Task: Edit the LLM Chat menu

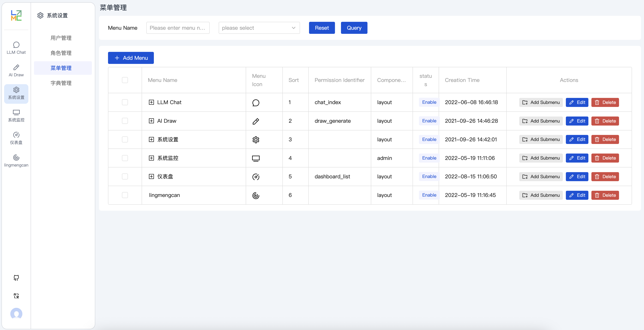Action: [x=577, y=102]
